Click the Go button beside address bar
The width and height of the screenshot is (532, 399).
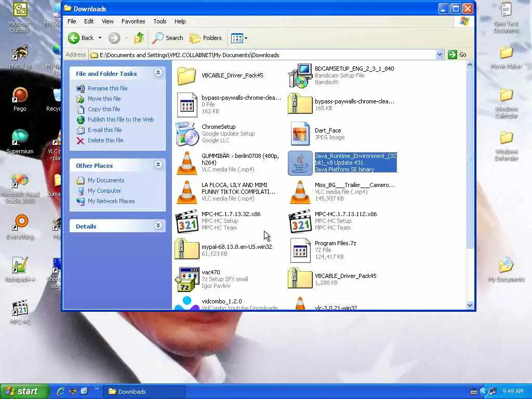tap(458, 55)
